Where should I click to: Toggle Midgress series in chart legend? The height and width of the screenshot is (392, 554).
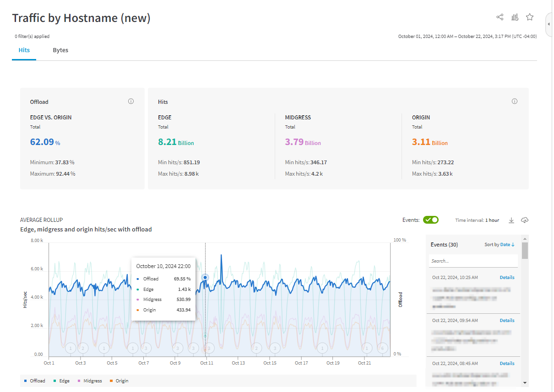89,381
